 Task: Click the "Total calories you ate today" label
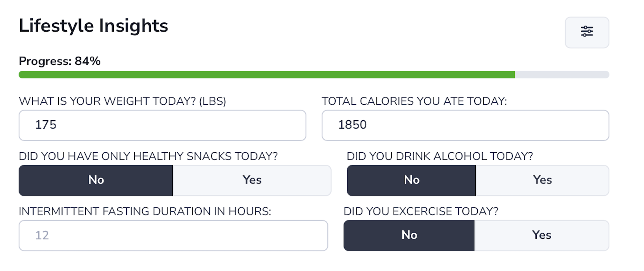point(414,101)
